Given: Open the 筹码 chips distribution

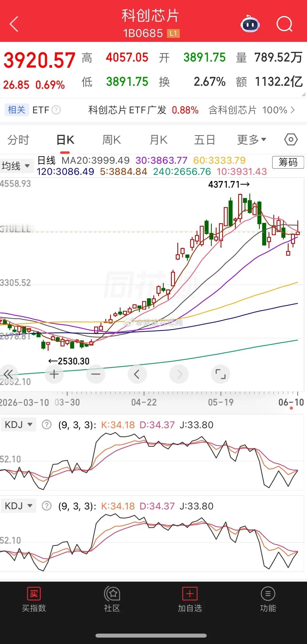Looking at the screenshot, I should click(288, 162).
